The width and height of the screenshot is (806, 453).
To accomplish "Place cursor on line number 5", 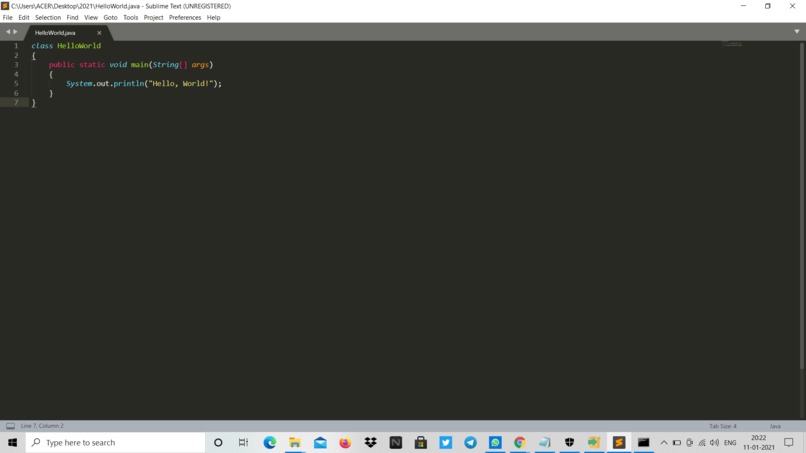I will pyautogui.click(x=16, y=83).
